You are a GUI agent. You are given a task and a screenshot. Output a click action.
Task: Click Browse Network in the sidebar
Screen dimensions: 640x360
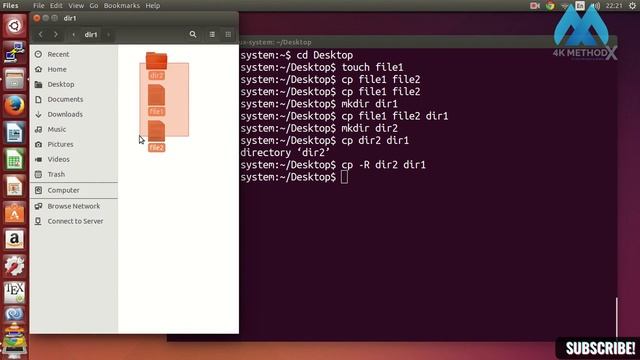point(74,206)
